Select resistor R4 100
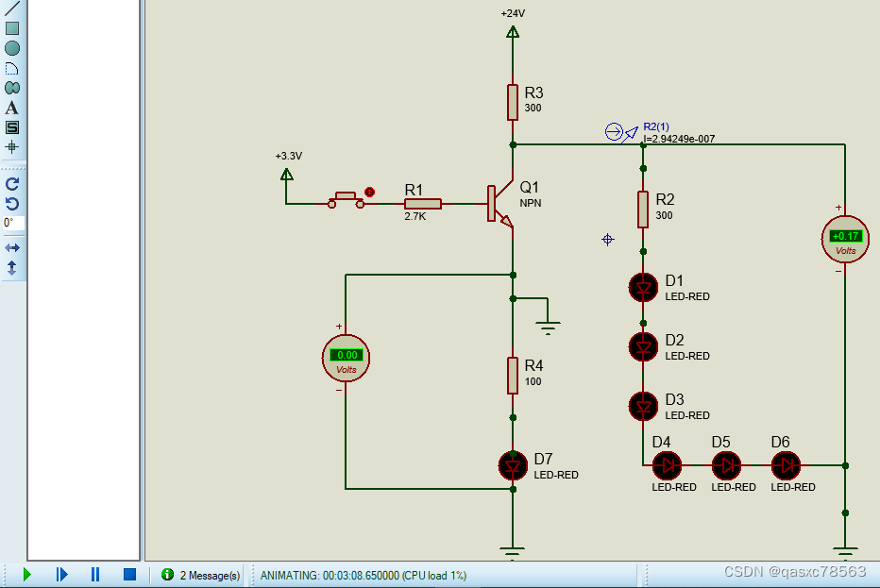The height and width of the screenshot is (588, 880). click(x=513, y=376)
